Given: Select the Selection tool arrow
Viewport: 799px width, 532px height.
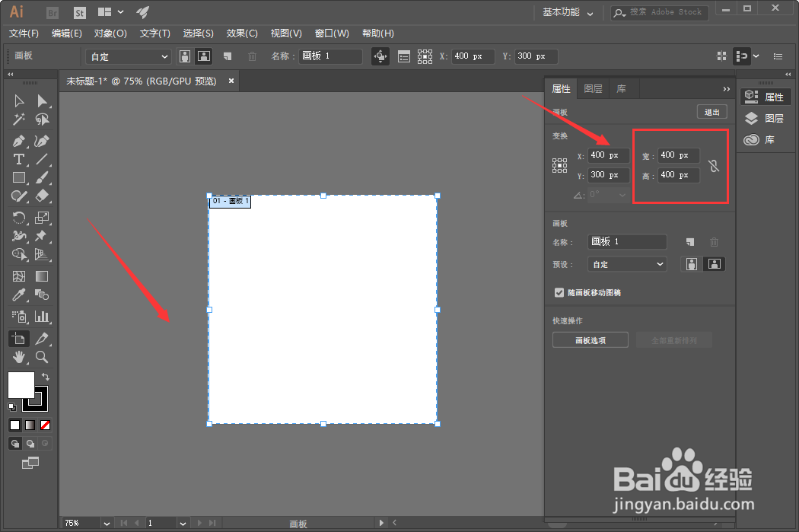Looking at the screenshot, I should 19,101.
